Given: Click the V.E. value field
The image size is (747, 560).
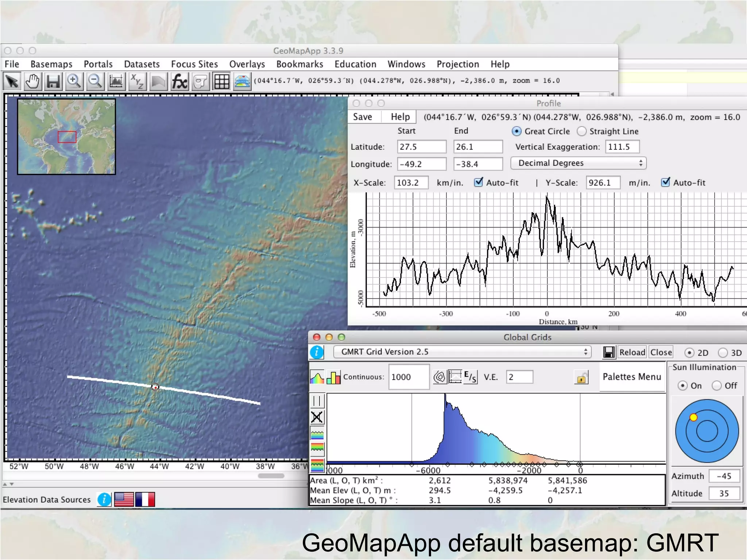Looking at the screenshot, I should [x=519, y=377].
